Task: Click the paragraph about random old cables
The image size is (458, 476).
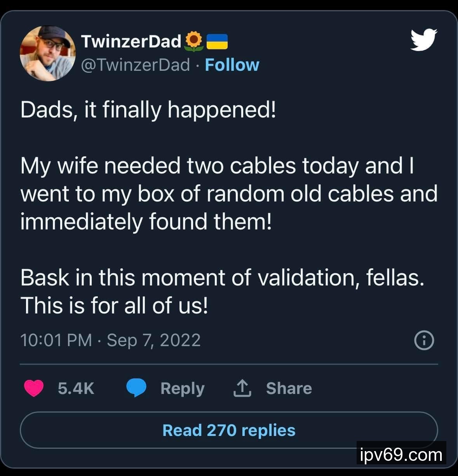Action: click(x=229, y=194)
